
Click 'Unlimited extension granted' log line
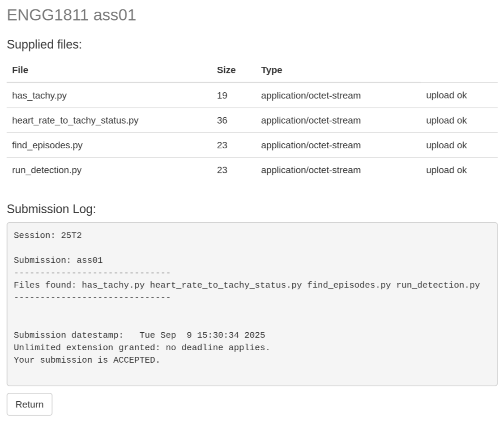click(x=141, y=347)
